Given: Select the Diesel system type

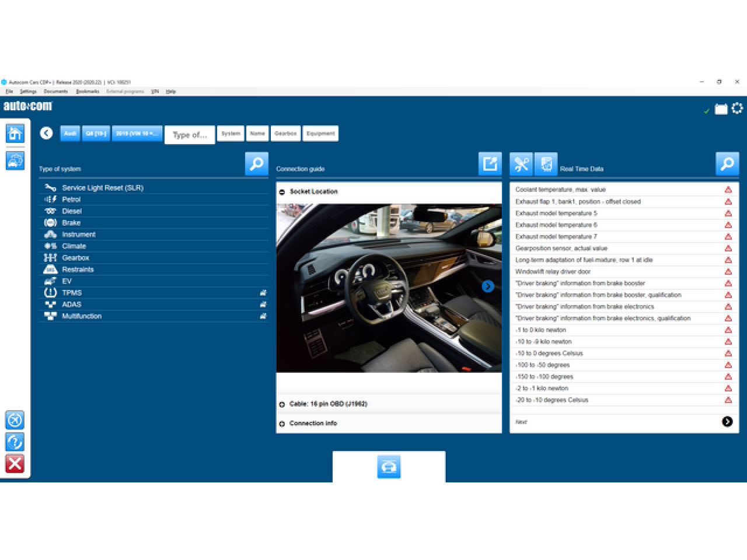Looking at the screenshot, I should [x=154, y=211].
